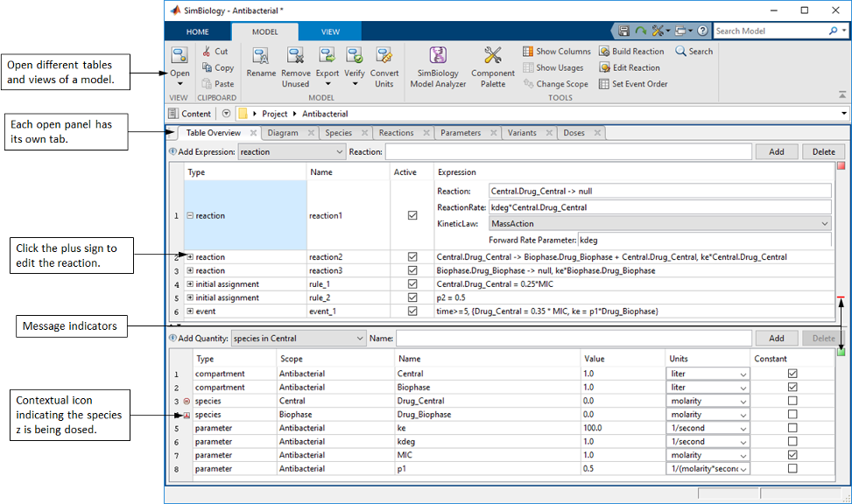
Task: Open the KineticLaw MassAction dropdown
Action: (658, 224)
